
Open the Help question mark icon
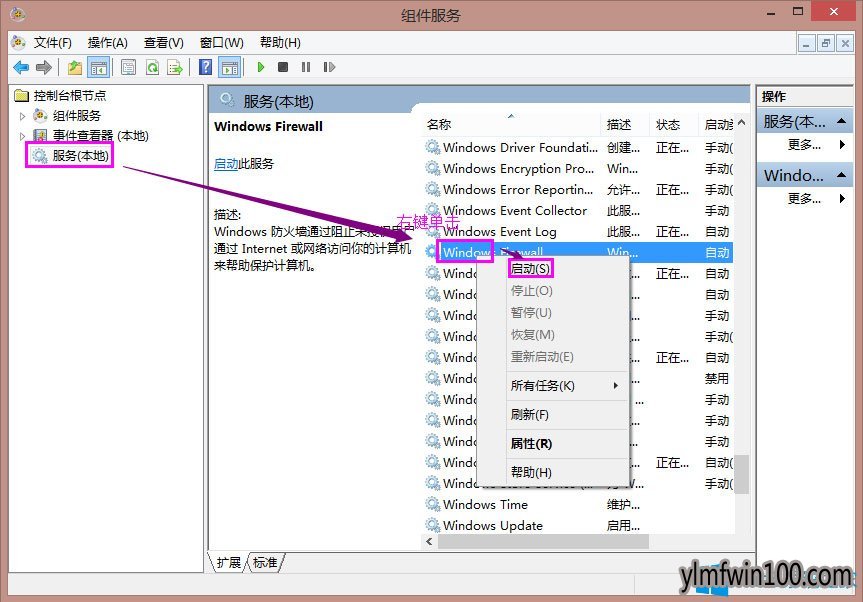205,67
